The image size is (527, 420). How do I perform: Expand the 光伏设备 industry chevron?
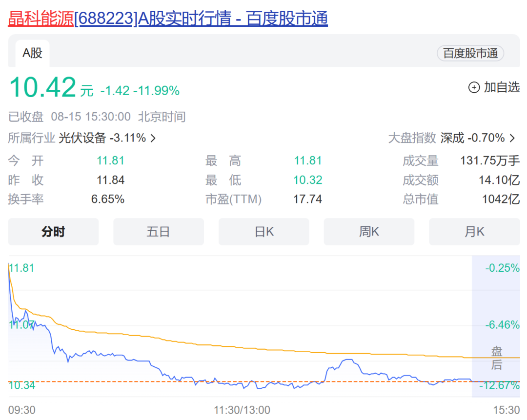point(153,138)
